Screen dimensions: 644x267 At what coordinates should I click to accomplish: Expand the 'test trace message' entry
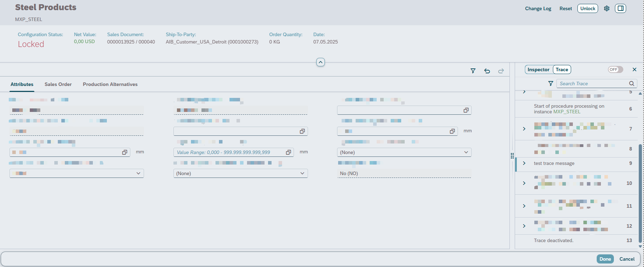(x=524, y=163)
